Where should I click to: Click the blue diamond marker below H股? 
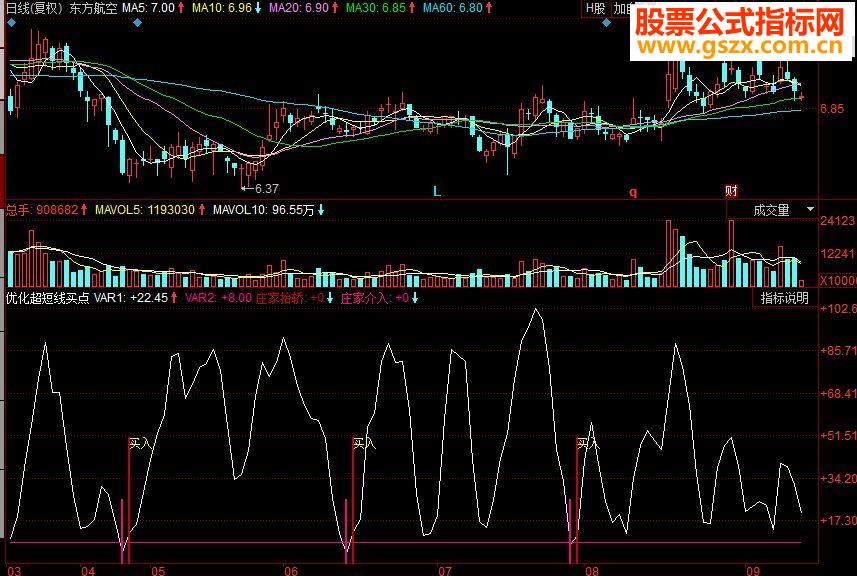coord(606,23)
